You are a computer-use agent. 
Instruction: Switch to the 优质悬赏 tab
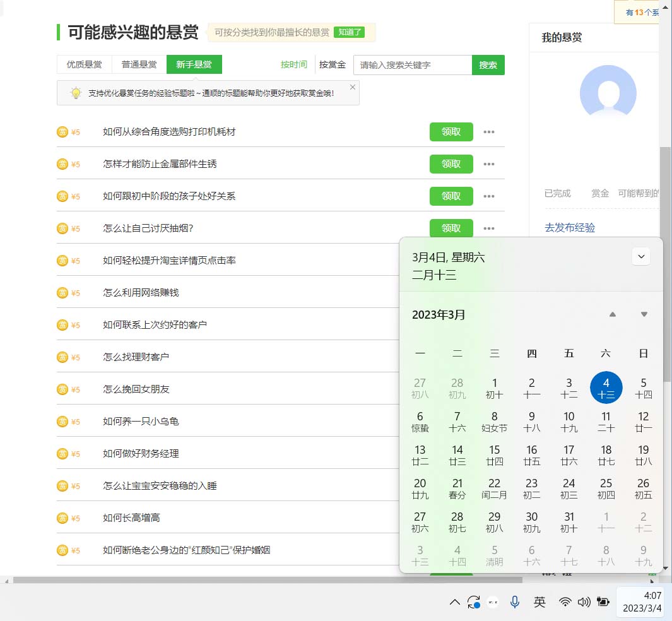[83, 64]
